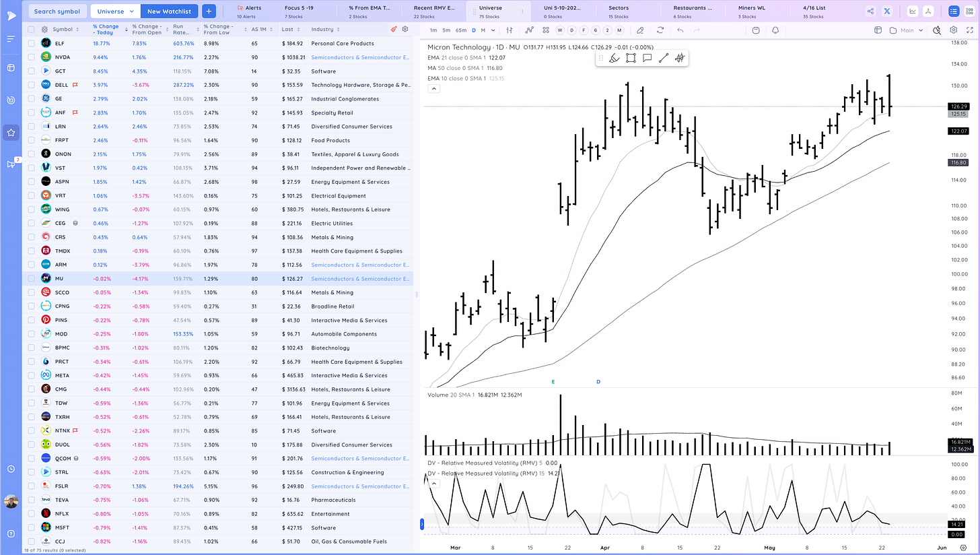This screenshot has height=555, width=980.
Task: Tick the select-all checkbox in table header
Action: pos(31,30)
